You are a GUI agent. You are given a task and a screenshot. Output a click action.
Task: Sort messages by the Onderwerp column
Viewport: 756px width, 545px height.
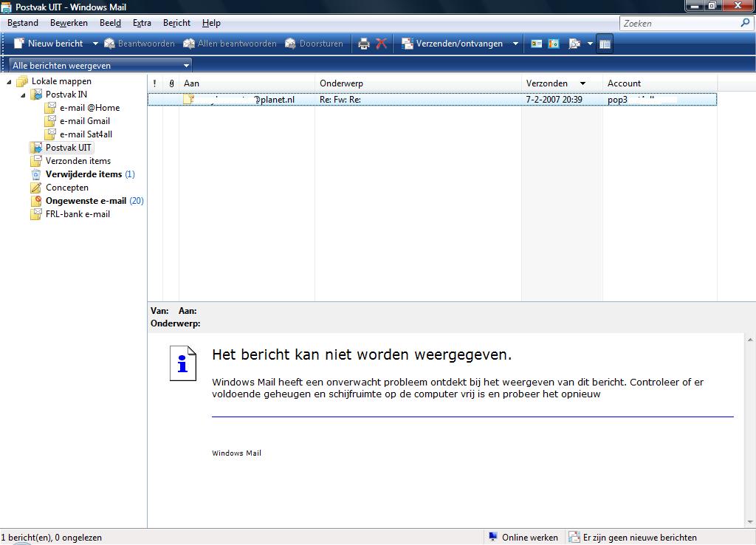point(418,83)
